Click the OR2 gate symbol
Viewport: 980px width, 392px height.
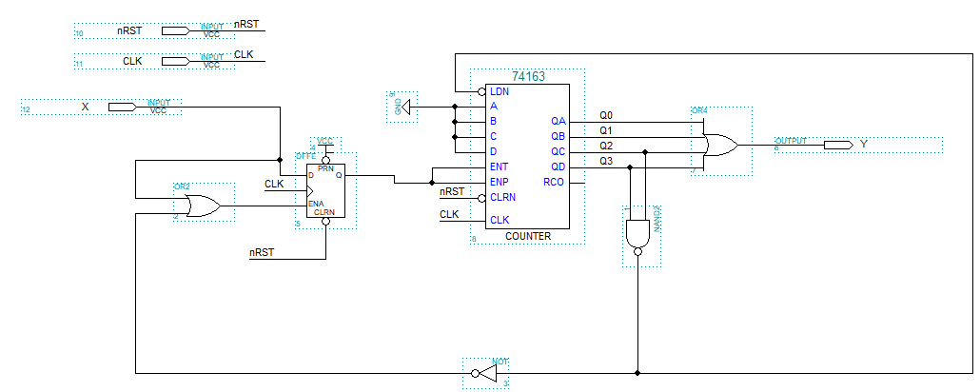point(203,206)
